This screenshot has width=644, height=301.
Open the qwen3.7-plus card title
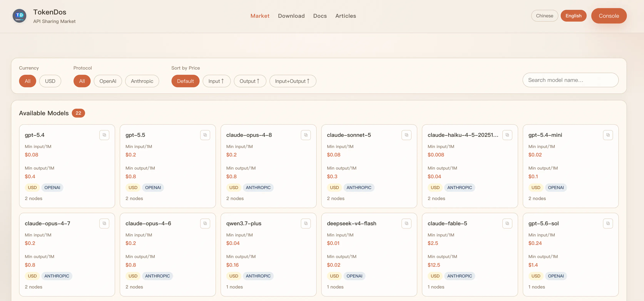pos(244,223)
